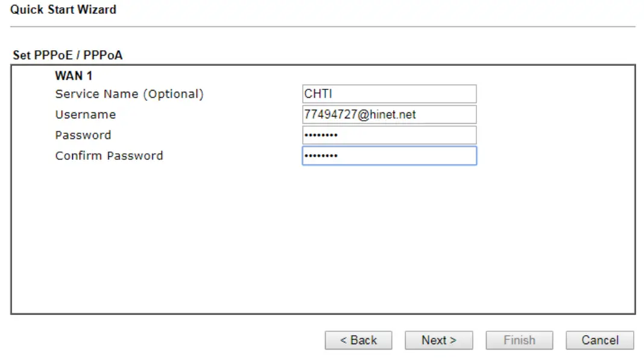This screenshot has height=358, width=644.
Task: Click the Confirm Password label
Action: pyautogui.click(x=109, y=156)
